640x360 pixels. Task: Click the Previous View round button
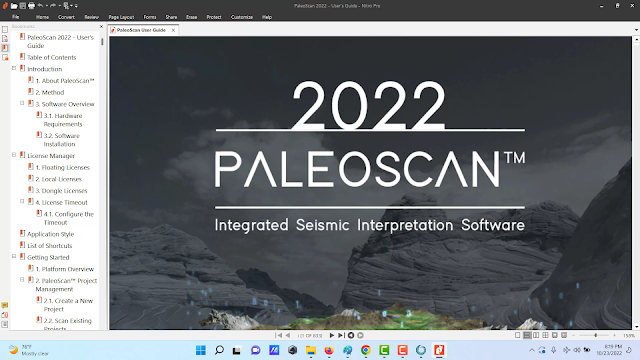pos(351,335)
